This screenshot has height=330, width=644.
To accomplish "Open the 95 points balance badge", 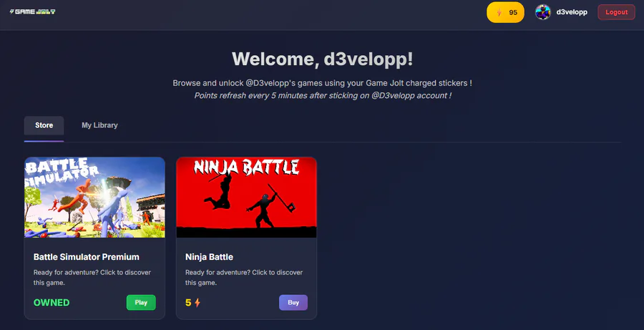I will coord(505,12).
